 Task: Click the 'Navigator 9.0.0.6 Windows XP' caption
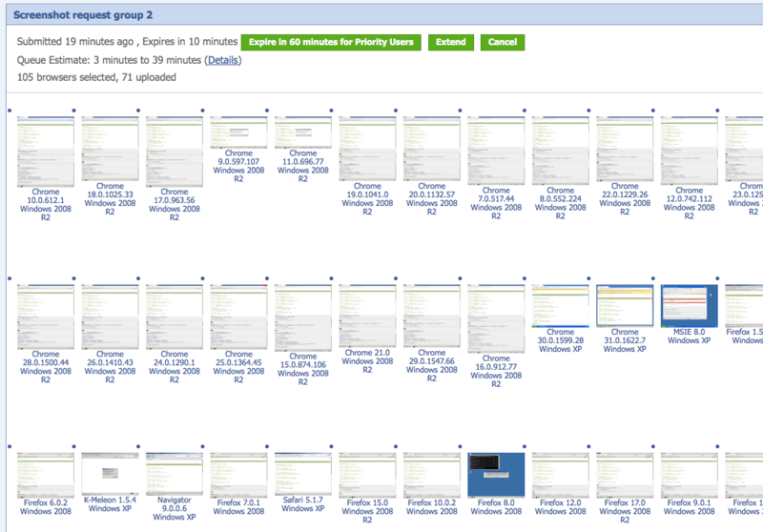click(x=175, y=509)
